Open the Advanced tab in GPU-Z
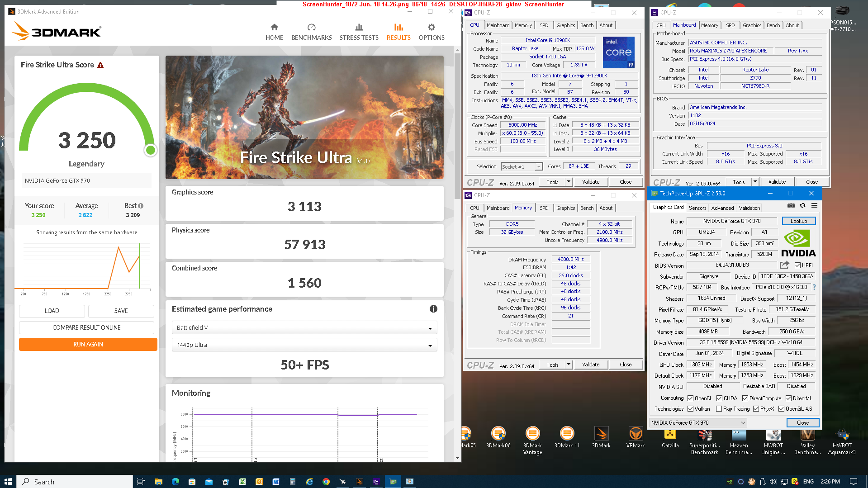Screen dimensions: 868x488 (722, 208)
